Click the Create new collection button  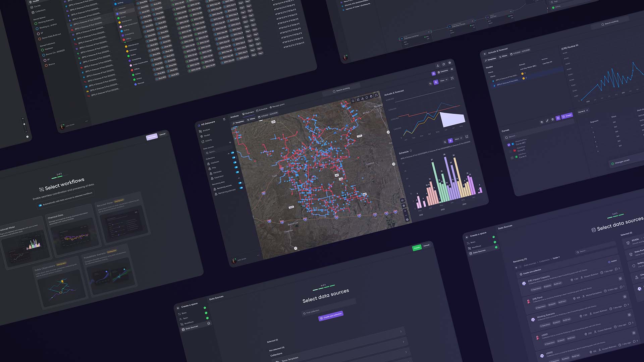pos(331,316)
